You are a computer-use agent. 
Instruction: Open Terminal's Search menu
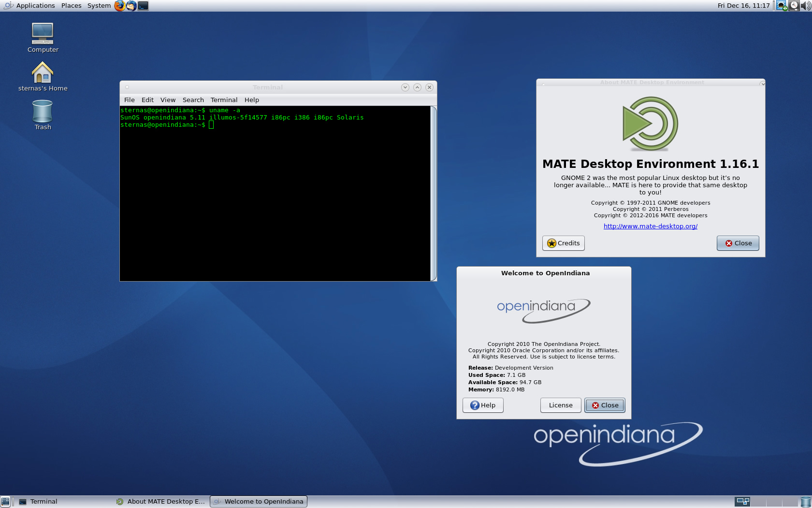click(x=193, y=100)
